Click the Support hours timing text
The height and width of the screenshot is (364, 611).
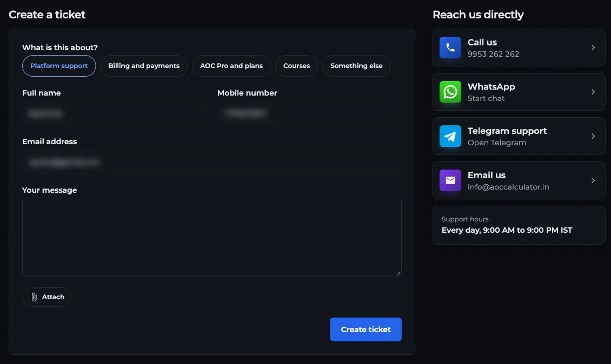pyautogui.click(x=507, y=230)
